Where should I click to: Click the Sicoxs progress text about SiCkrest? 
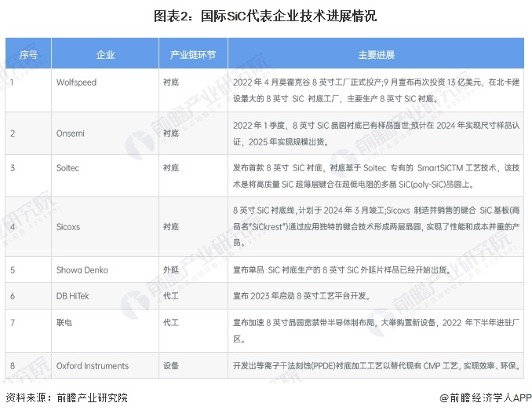[377, 226]
